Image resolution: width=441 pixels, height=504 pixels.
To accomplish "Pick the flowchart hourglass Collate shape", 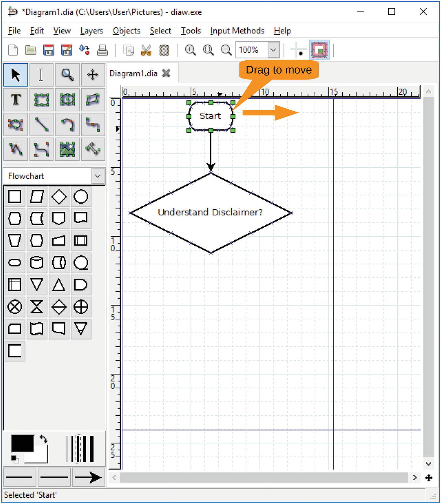I will pyautogui.click(x=37, y=307).
